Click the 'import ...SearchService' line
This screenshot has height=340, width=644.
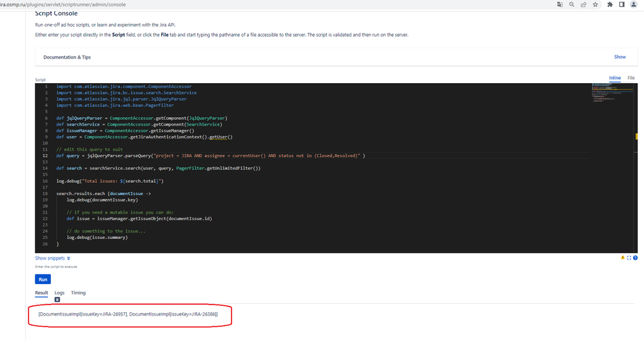pos(126,93)
